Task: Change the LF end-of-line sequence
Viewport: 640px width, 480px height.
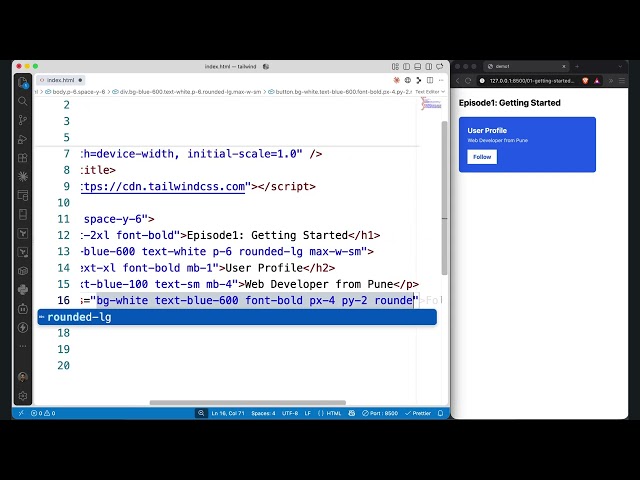Action: click(x=308, y=413)
